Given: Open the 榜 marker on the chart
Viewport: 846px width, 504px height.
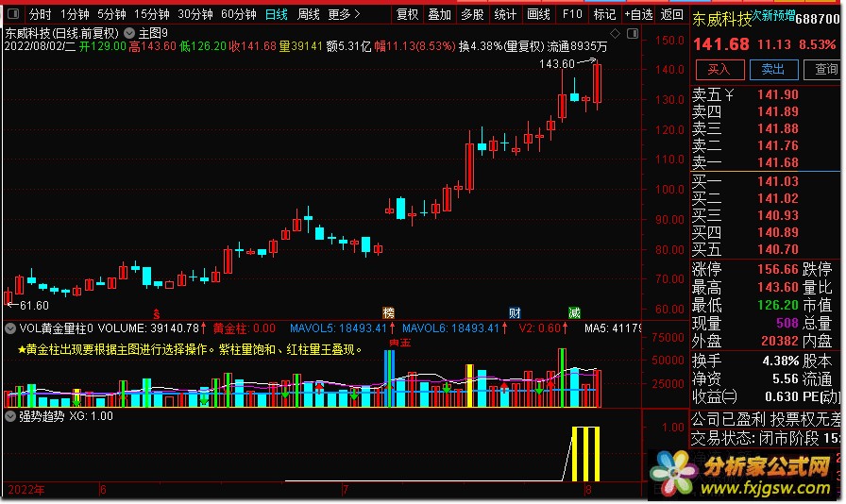Looking at the screenshot, I should pos(388,313).
